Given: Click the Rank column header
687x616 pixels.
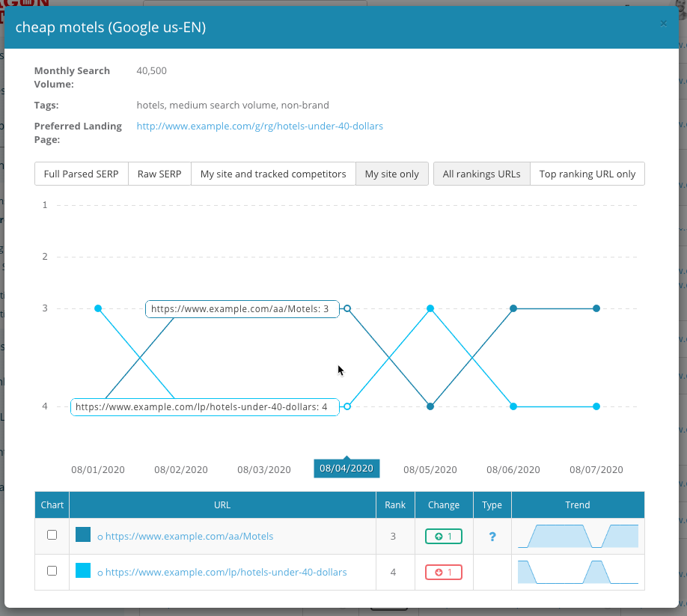Looking at the screenshot, I should (x=395, y=505).
